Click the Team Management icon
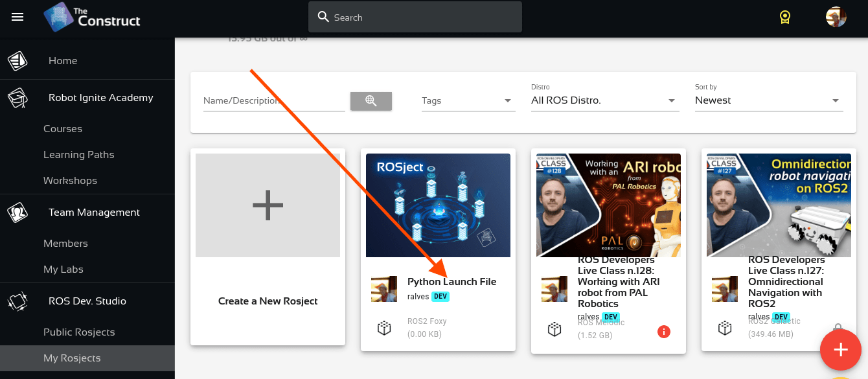Screen dimensions: 868x379 click(x=17, y=212)
